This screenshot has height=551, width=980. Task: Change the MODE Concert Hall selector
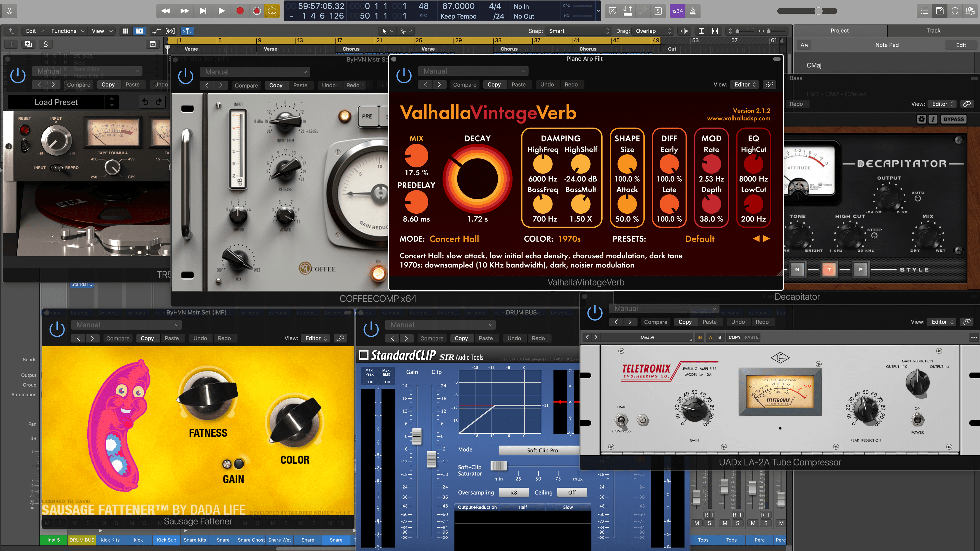click(x=454, y=239)
